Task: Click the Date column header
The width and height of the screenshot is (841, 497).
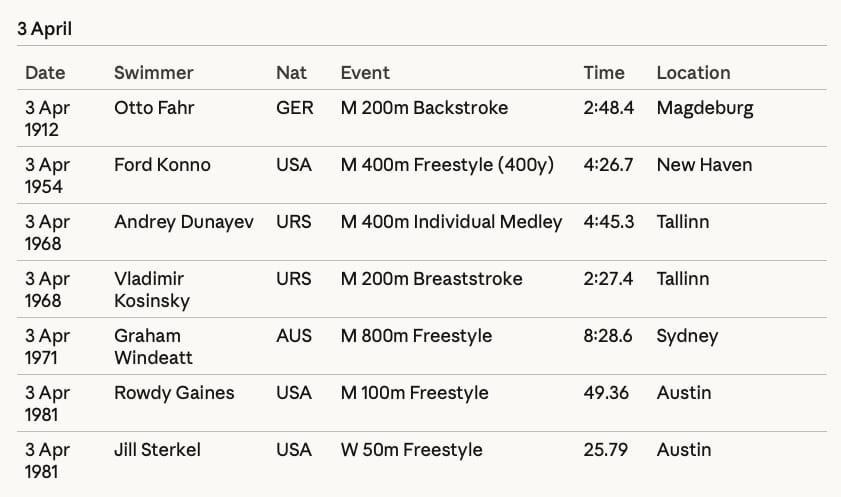Action: click(x=45, y=73)
